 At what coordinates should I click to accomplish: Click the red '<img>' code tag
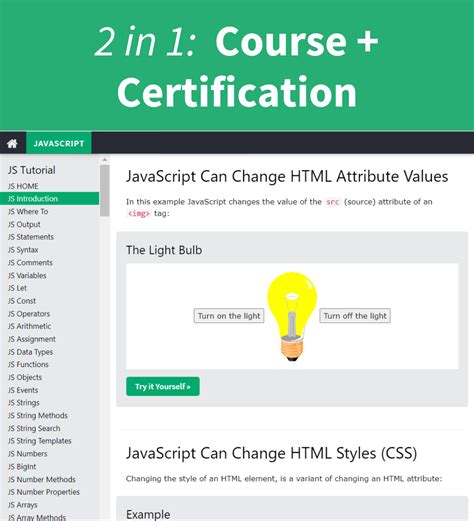(x=139, y=214)
